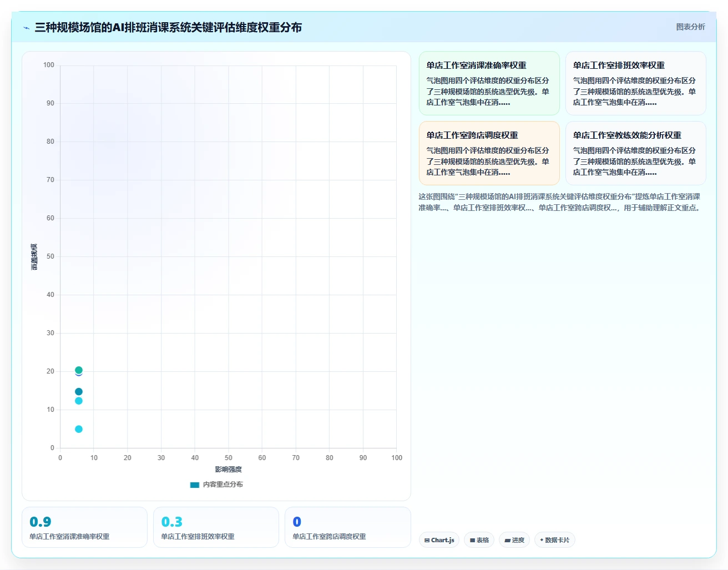The height and width of the screenshot is (570, 728).
Task: Click the lowest cyan bubble near 5
Action: (79, 429)
